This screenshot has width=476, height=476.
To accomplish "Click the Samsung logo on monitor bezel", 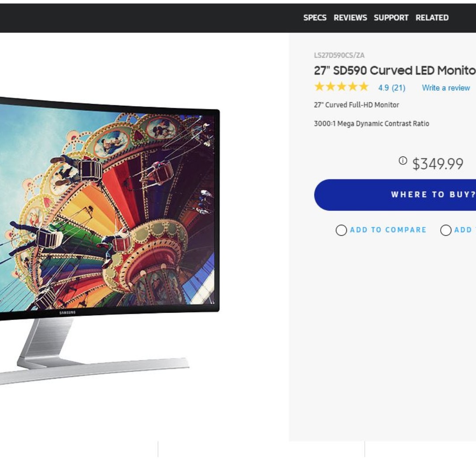I will pyautogui.click(x=67, y=312).
